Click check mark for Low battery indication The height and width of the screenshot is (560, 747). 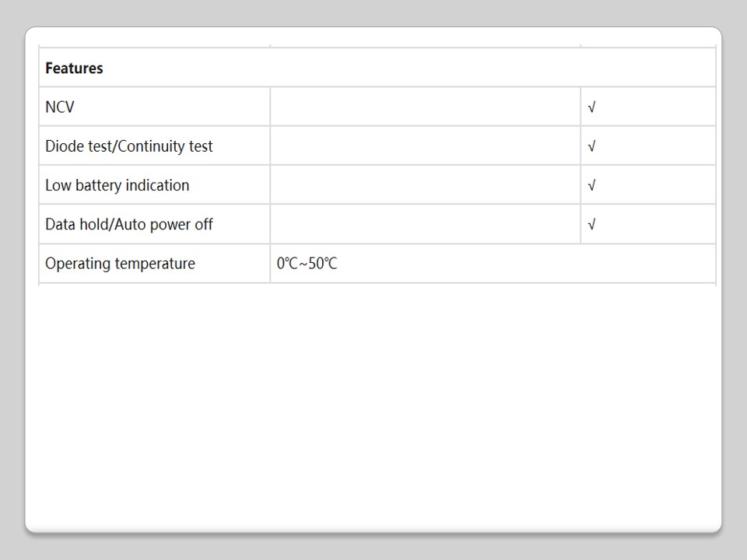(592, 185)
